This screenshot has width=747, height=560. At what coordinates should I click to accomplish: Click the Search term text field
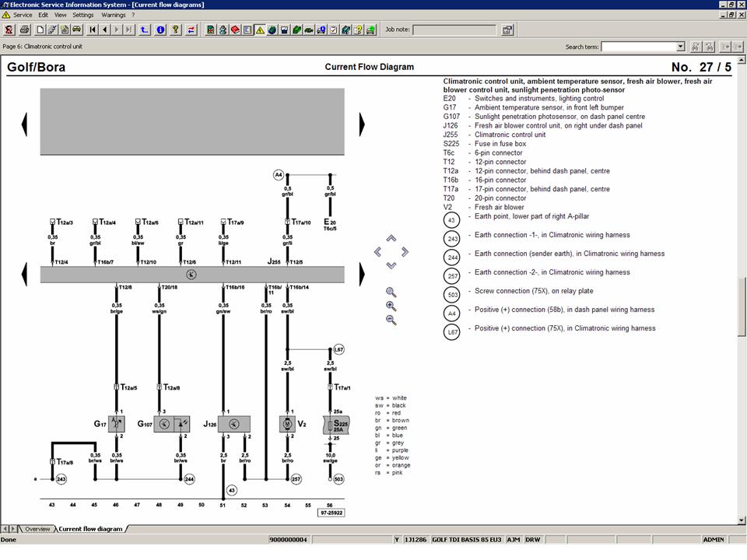point(639,47)
